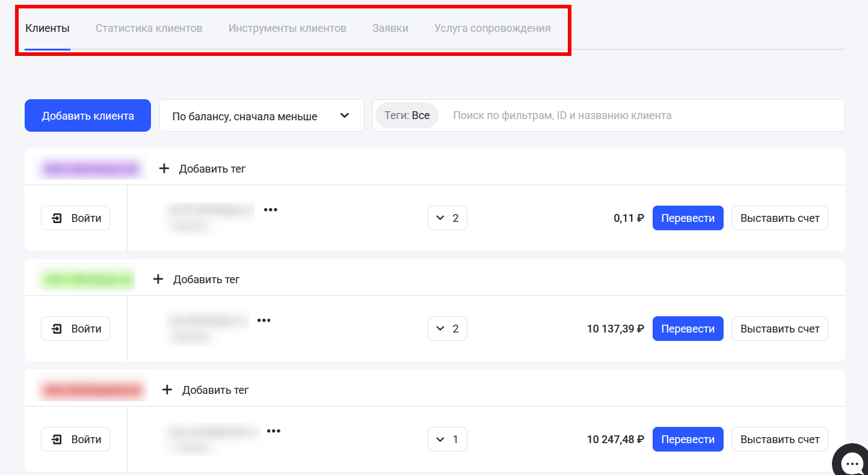This screenshot has height=475, width=868.
Task: Open sorting dropdown 'По балансу, сначала меньше'
Action: pyautogui.click(x=262, y=116)
